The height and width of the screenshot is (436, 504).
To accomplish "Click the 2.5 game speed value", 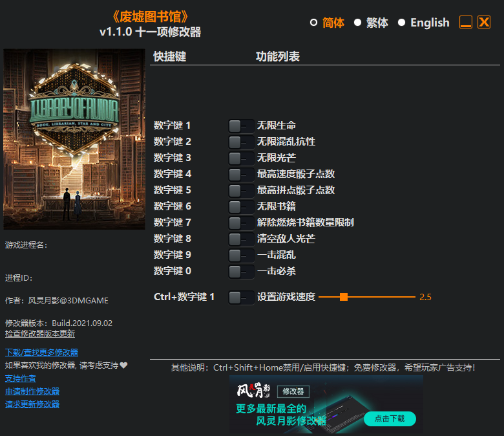I will 426,297.
